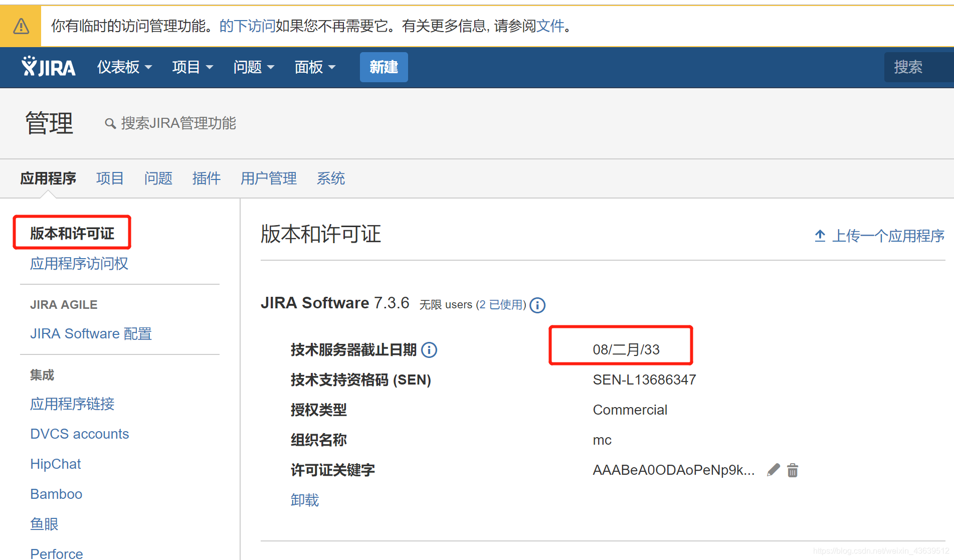Switch to the 系统 admin tab
This screenshot has width=954, height=560.
330,178
